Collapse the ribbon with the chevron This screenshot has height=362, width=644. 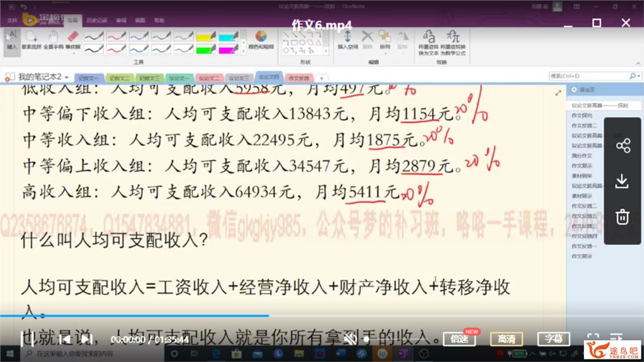[638, 63]
